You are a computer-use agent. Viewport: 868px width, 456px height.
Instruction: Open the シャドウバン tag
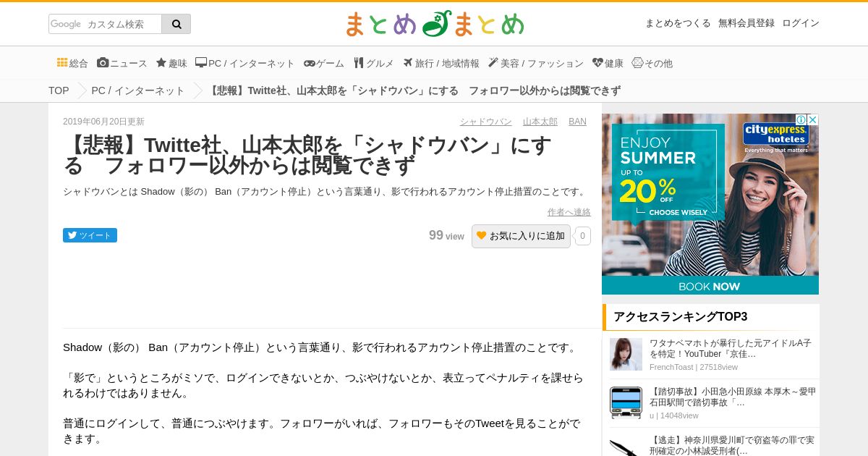(x=485, y=122)
